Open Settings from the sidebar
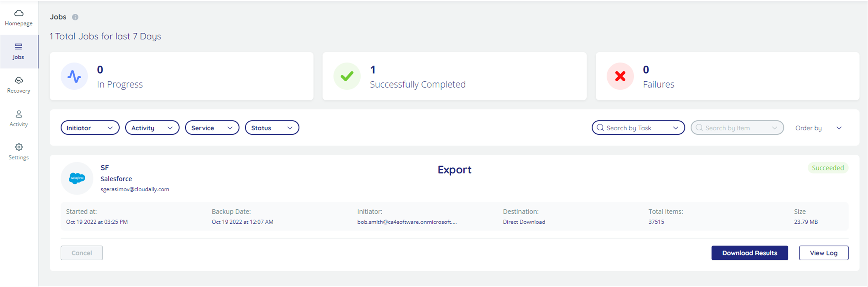 pos(18,152)
